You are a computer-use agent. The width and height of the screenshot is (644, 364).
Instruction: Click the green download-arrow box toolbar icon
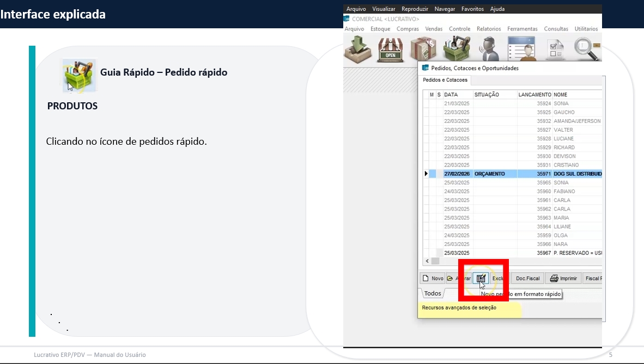click(359, 48)
